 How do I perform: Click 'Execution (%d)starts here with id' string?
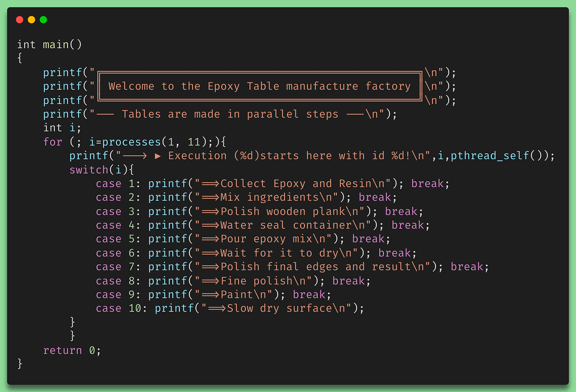click(x=276, y=156)
